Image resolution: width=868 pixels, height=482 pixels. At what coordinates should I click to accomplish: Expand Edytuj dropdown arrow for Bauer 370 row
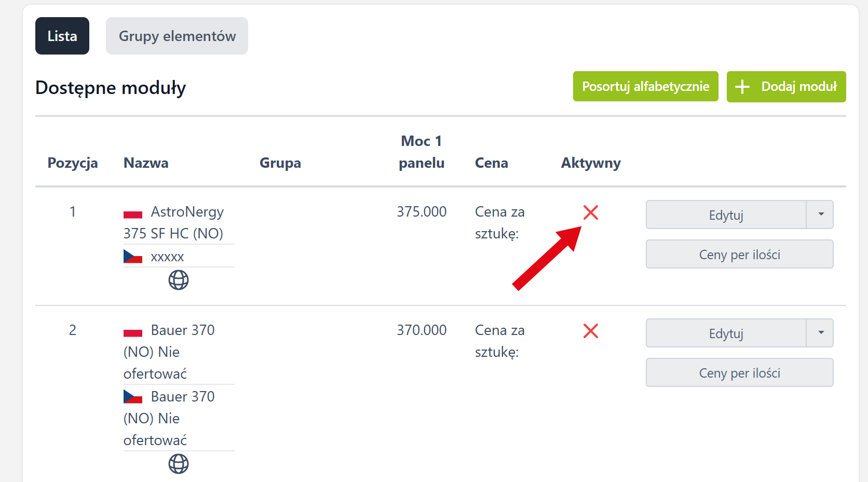821,333
